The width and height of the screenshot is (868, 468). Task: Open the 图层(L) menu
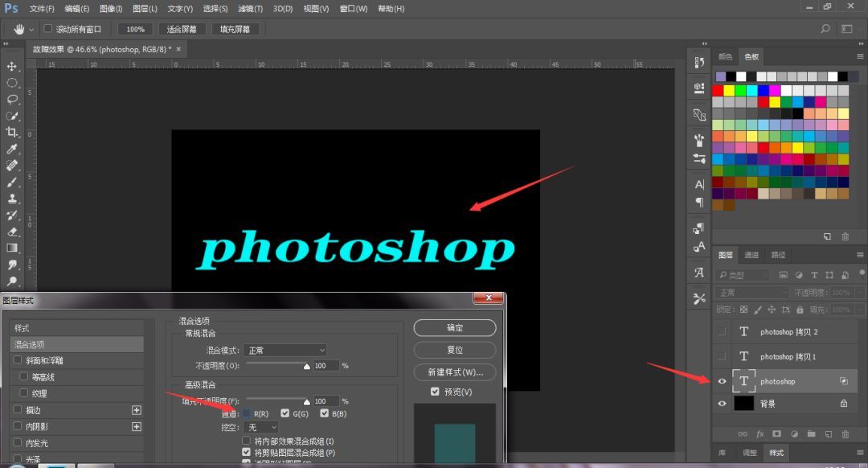point(145,9)
